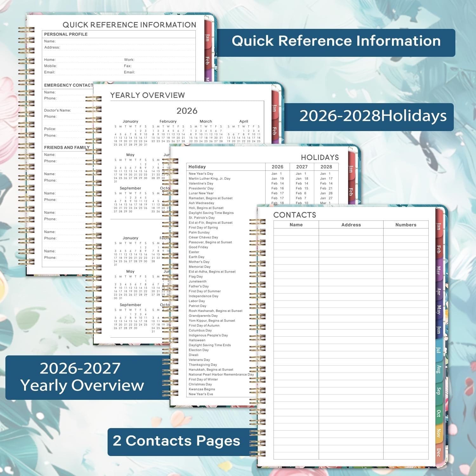The image size is (476, 476).
Task: Click the Thanksgiving Day holiday row
Action: 221,365
